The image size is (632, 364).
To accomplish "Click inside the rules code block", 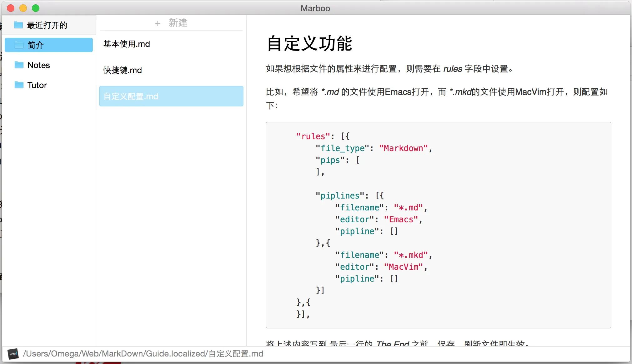I will pos(438,225).
